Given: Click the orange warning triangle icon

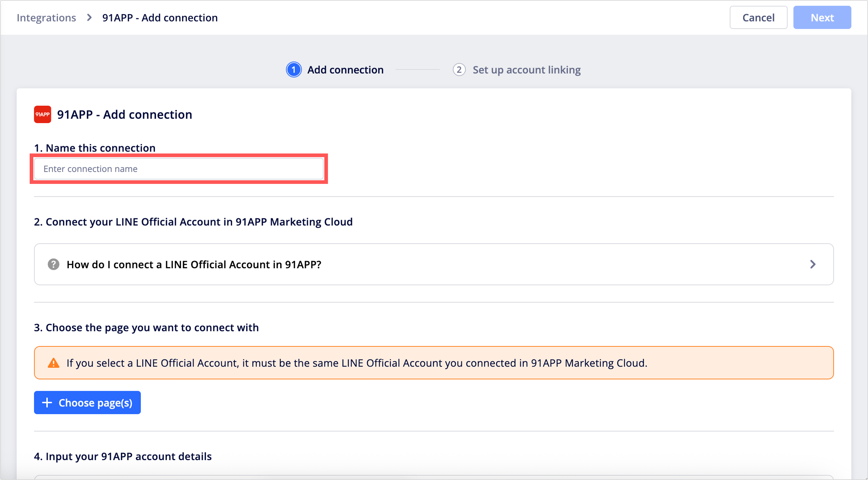Looking at the screenshot, I should click(54, 363).
